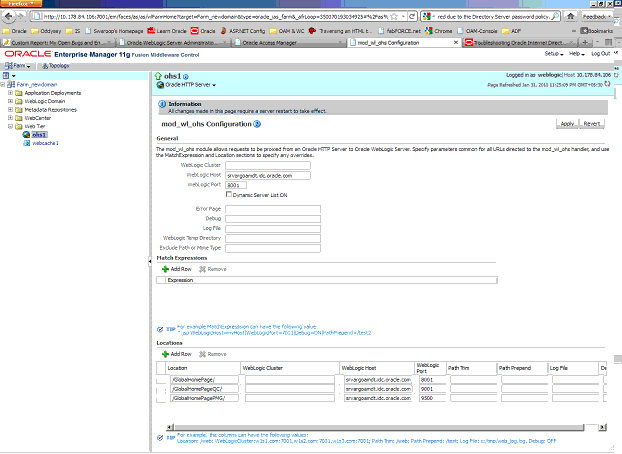This screenshot has height=454, width=622.
Task: Bookmark page with the star icon
Action: [x=394, y=17]
